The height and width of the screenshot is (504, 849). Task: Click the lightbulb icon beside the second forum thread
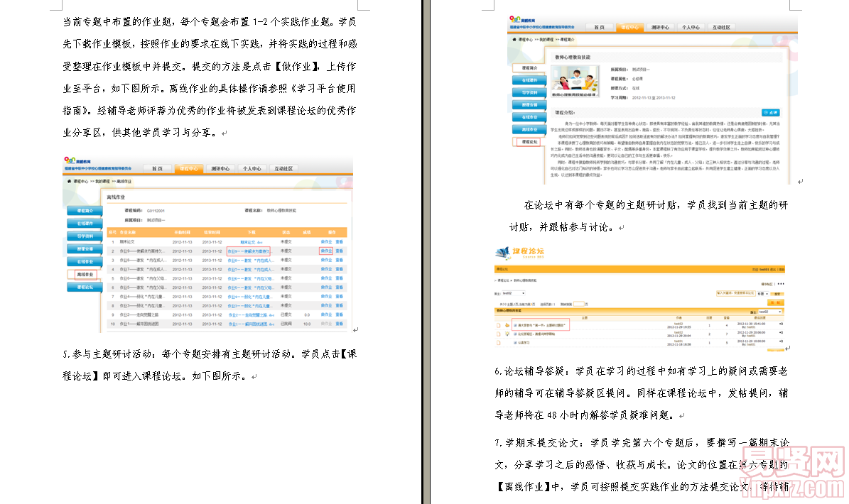[507, 334]
